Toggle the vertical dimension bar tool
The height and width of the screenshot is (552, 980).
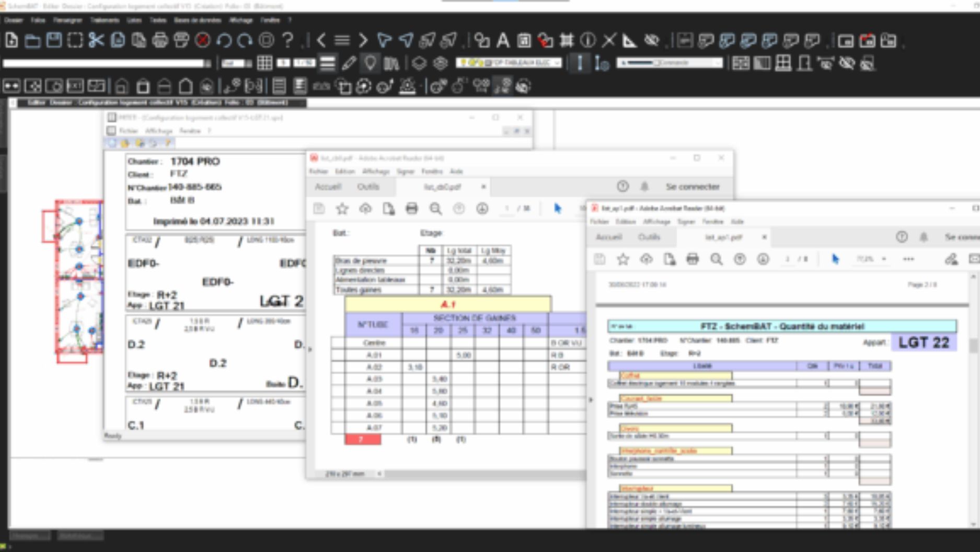click(580, 63)
